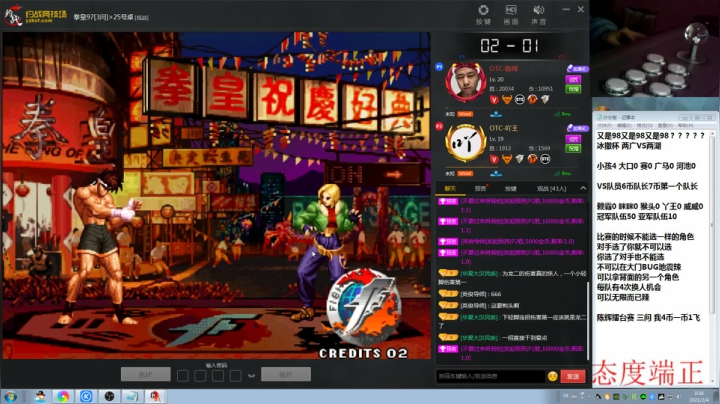The image size is (720, 404).
Task: Click the 02 - 01 match scoreboard
Action: (x=509, y=45)
